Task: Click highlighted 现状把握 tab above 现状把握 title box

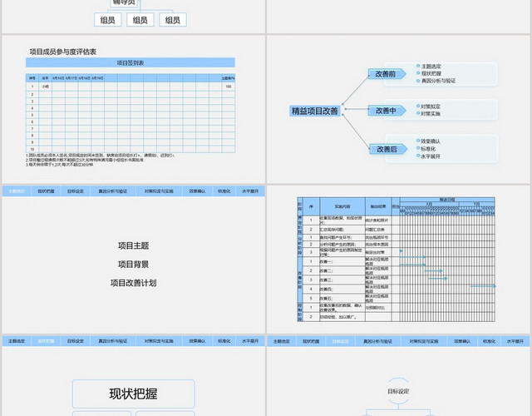Action: pyautogui.click(x=46, y=341)
